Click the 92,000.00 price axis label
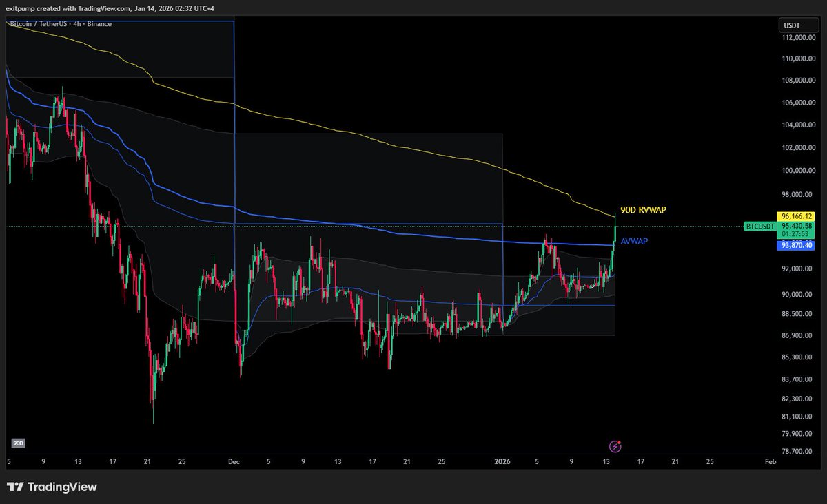This screenshot has width=827, height=504. click(798, 269)
